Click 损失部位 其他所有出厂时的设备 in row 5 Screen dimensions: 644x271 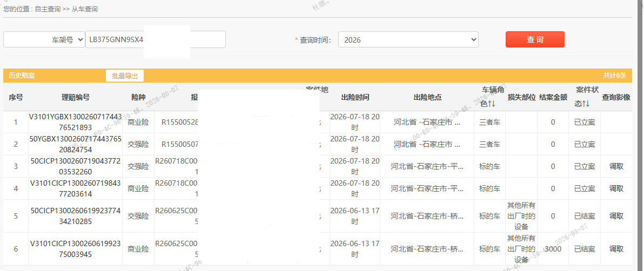521,216
